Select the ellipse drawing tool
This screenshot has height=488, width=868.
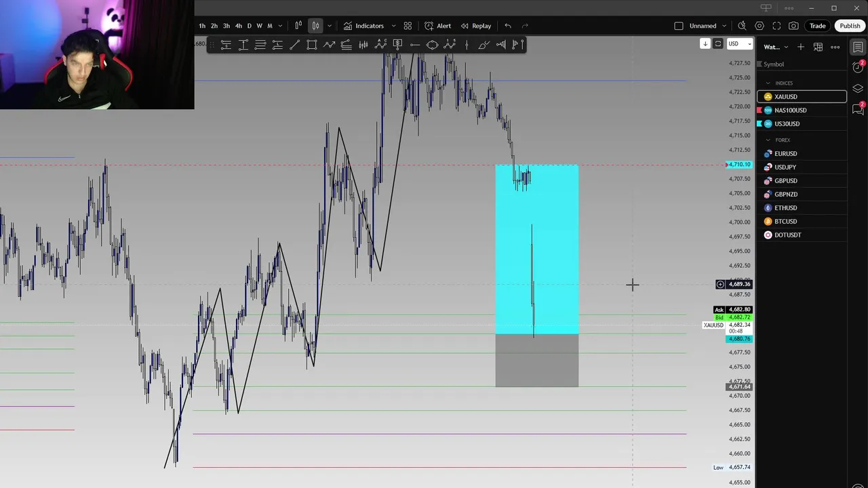432,45
